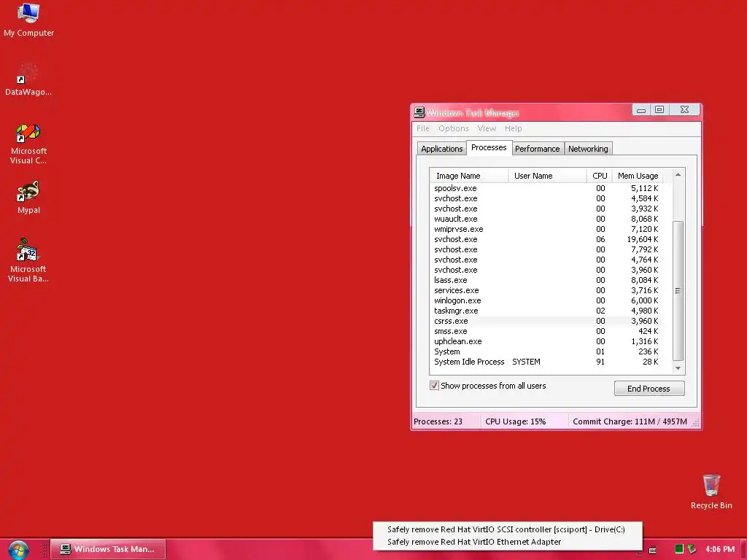The height and width of the screenshot is (560, 747).
Task: Sort by the Image Name column header
Action: (469, 176)
